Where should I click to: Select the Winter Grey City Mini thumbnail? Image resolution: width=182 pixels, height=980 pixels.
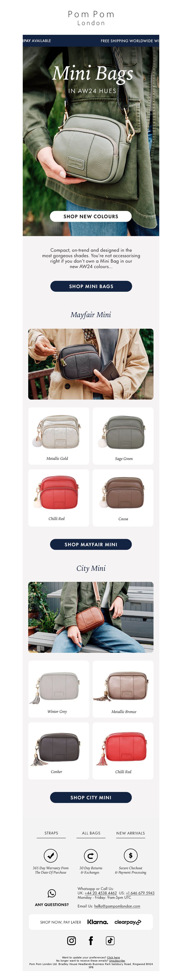point(59,689)
